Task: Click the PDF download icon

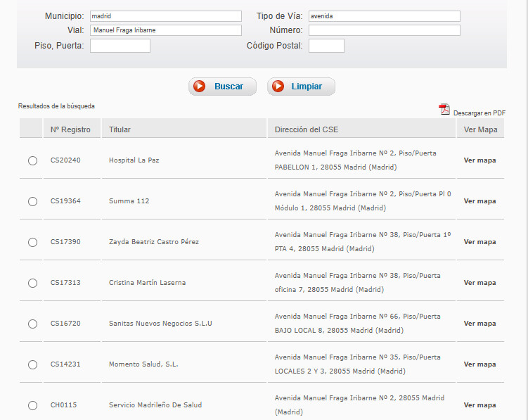Action: click(x=444, y=109)
